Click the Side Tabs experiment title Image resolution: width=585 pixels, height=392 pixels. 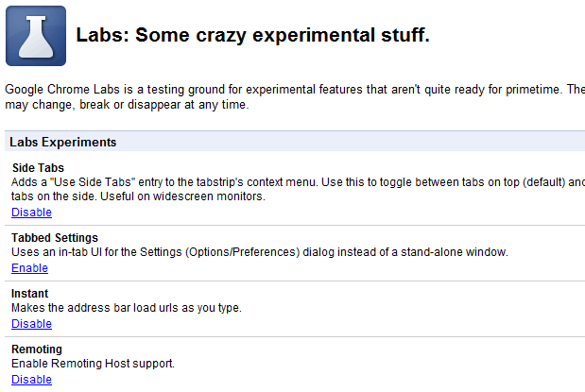(x=38, y=168)
